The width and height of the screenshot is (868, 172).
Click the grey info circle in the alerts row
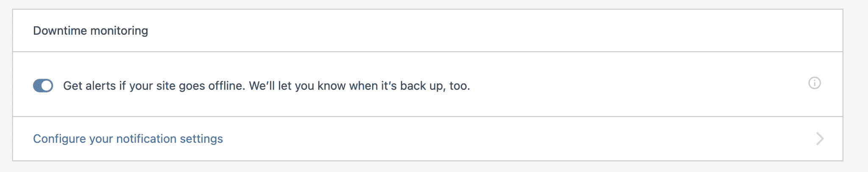tap(814, 83)
